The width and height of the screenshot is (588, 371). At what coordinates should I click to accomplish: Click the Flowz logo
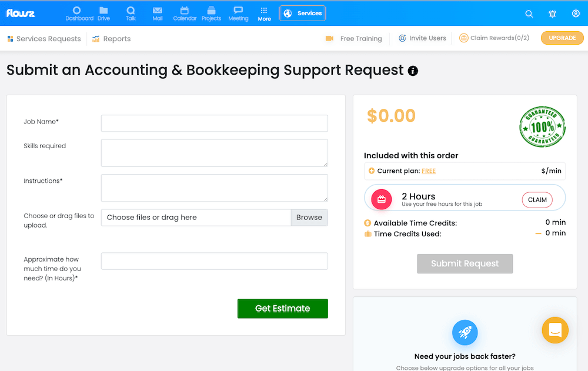[x=20, y=14]
